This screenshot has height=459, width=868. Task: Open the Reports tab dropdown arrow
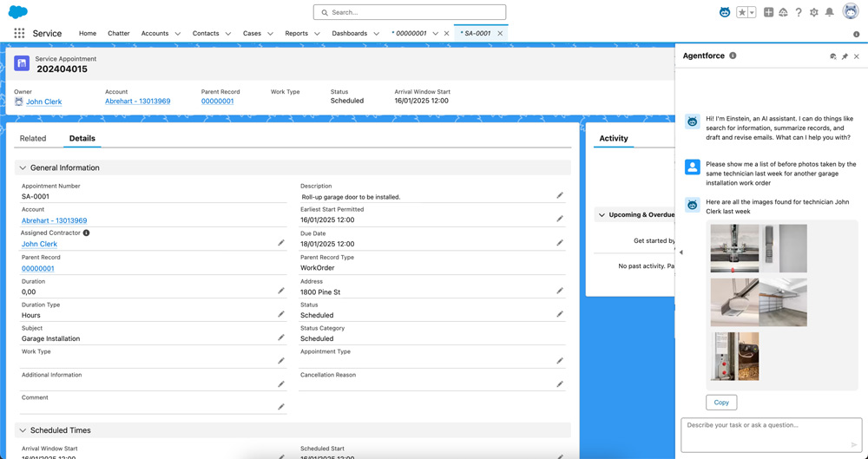tap(317, 34)
